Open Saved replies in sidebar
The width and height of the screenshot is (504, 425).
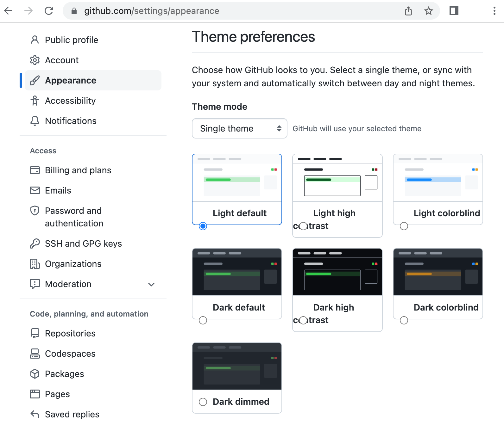tap(93, 414)
